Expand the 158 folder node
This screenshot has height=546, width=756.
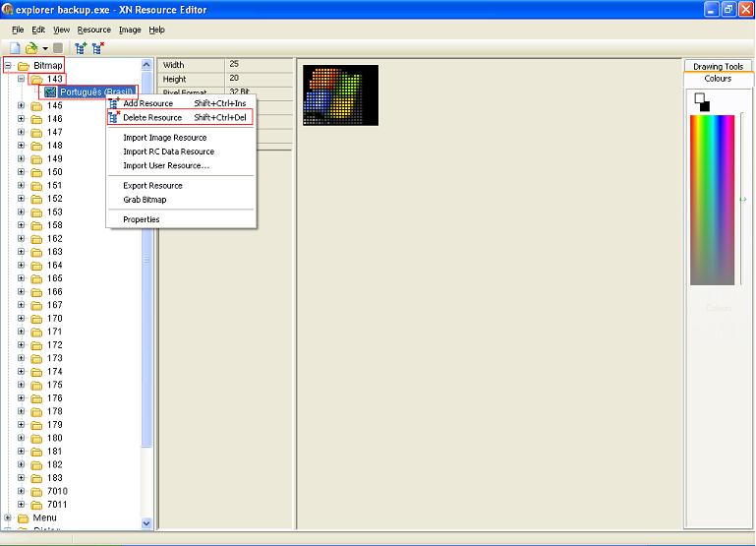point(21,225)
